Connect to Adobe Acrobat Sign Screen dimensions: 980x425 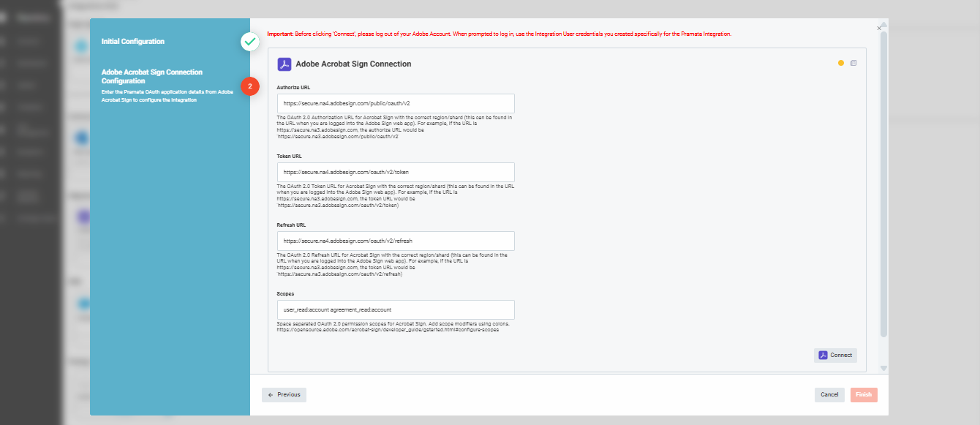pos(835,355)
